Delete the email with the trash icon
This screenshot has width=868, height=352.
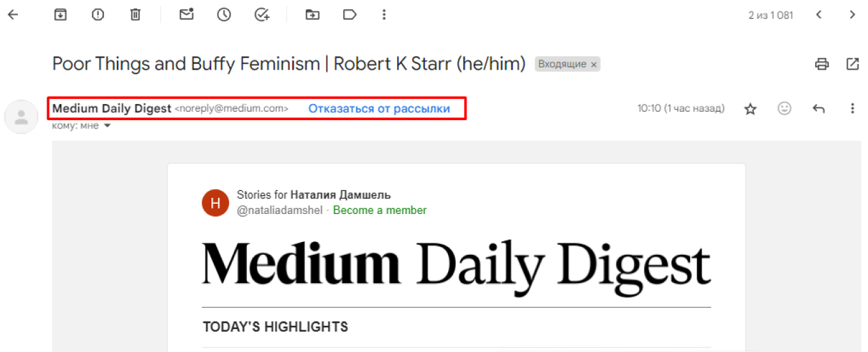pyautogui.click(x=135, y=14)
